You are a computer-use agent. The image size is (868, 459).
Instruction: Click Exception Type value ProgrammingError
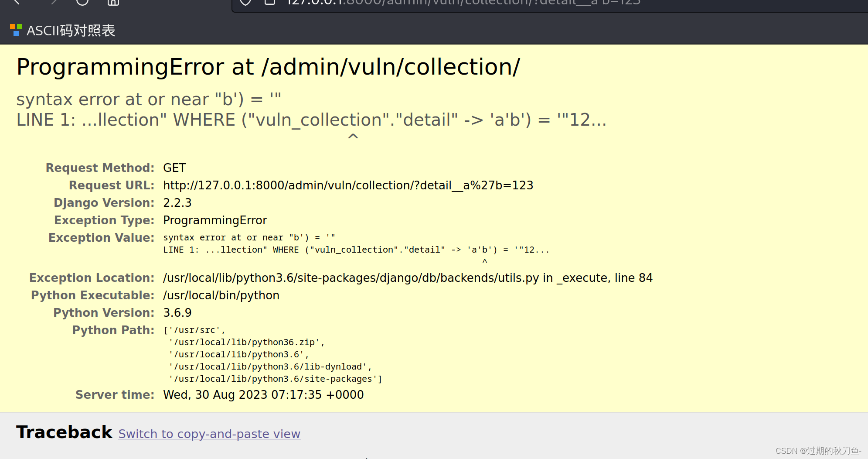click(215, 220)
